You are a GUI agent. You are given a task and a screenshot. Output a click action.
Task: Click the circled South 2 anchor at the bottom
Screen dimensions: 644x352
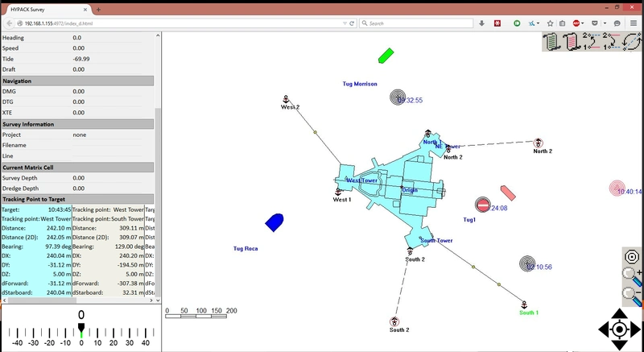pyautogui.click(x=394, y=321)
